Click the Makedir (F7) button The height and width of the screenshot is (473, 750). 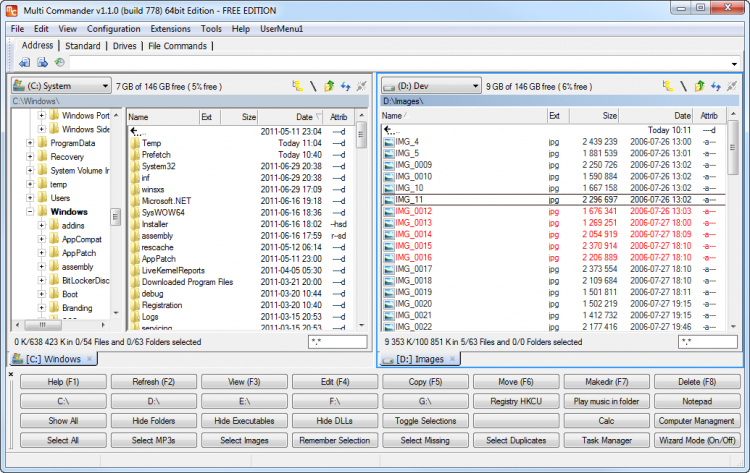pos(607,382)
